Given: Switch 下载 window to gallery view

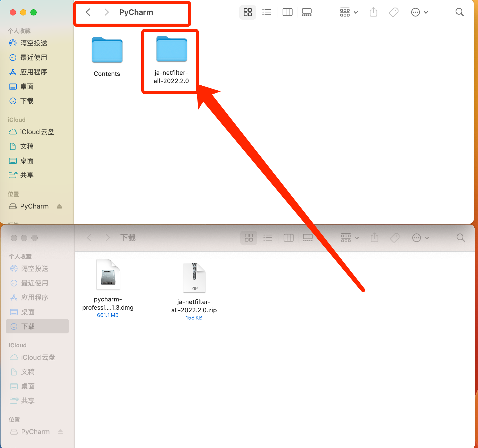Looking at the screenshot, I should 308,238.
